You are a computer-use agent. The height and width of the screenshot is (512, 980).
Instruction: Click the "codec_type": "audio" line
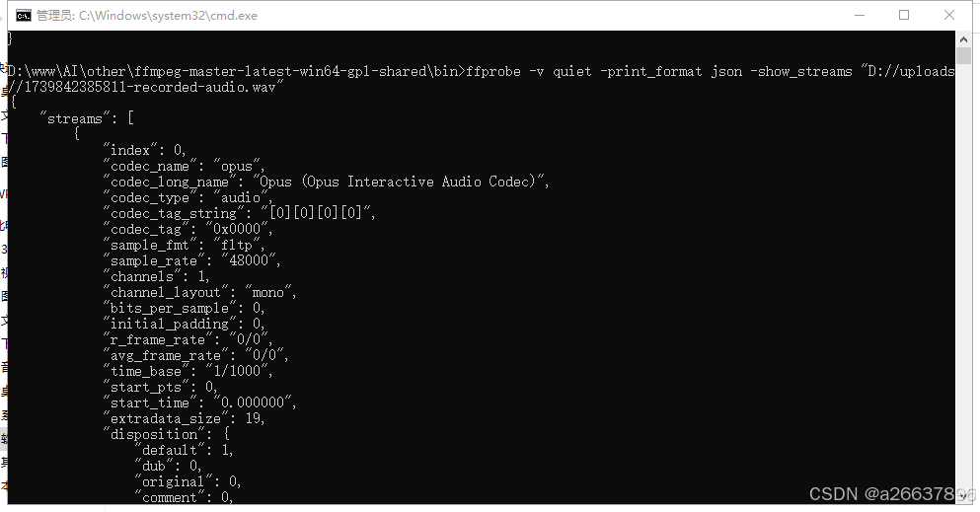tap(187, 197)
